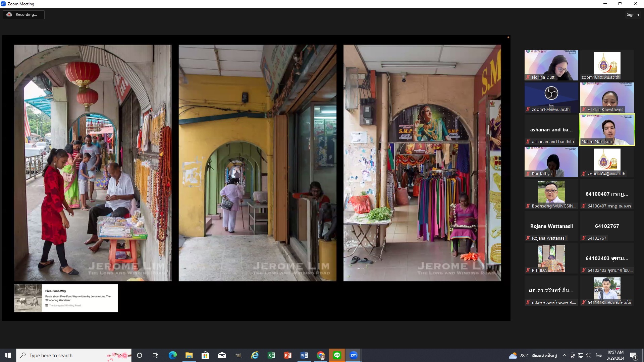
Task: Open Word from the taskbar
Action: [304, 355]
